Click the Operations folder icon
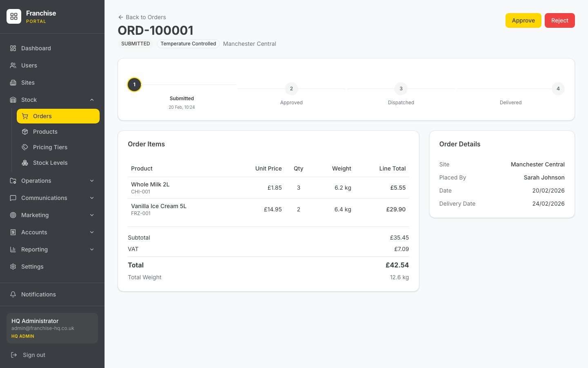The image size is (588, 368). [13, 181]
